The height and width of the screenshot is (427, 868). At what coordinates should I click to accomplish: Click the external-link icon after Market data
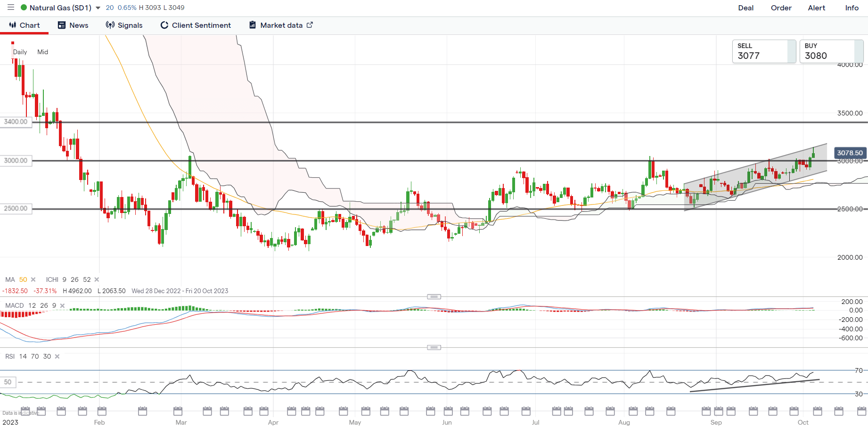(310, 25)
